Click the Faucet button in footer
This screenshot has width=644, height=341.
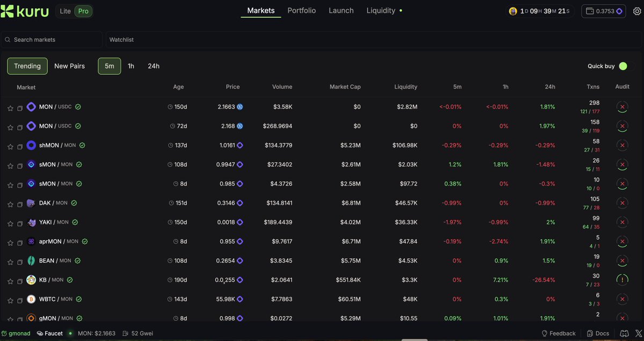coord(50,333)
